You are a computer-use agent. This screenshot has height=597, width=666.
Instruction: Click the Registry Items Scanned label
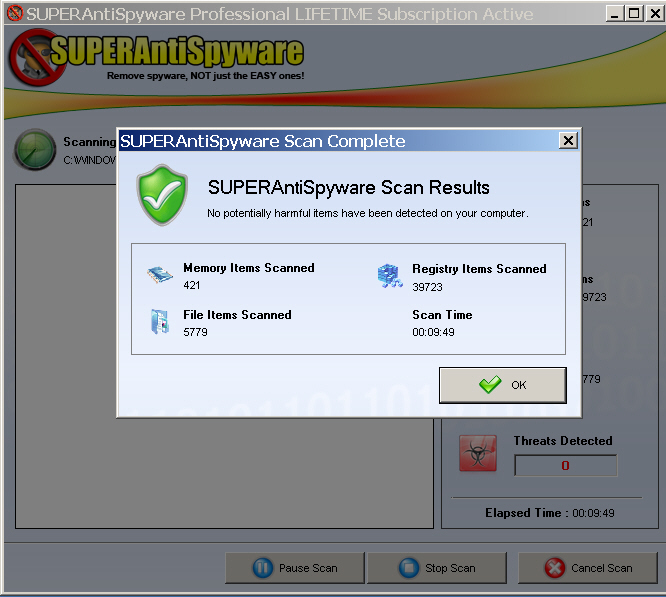click(479, 269)
